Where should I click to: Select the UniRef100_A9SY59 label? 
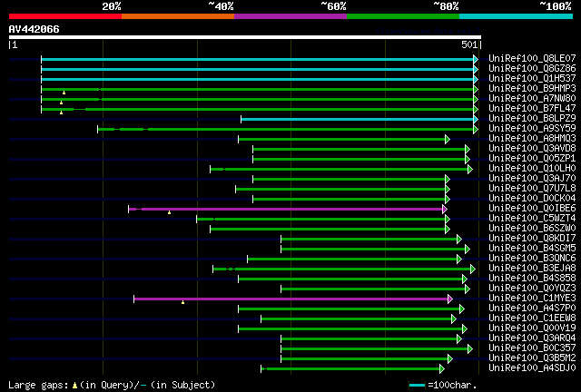pyautogui.click(x=532, y=129)
